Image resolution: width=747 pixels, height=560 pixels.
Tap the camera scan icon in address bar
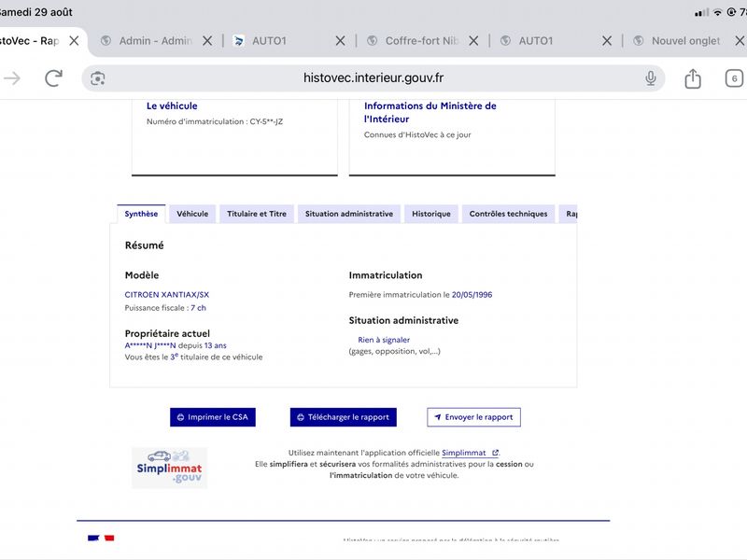[98, 78]
